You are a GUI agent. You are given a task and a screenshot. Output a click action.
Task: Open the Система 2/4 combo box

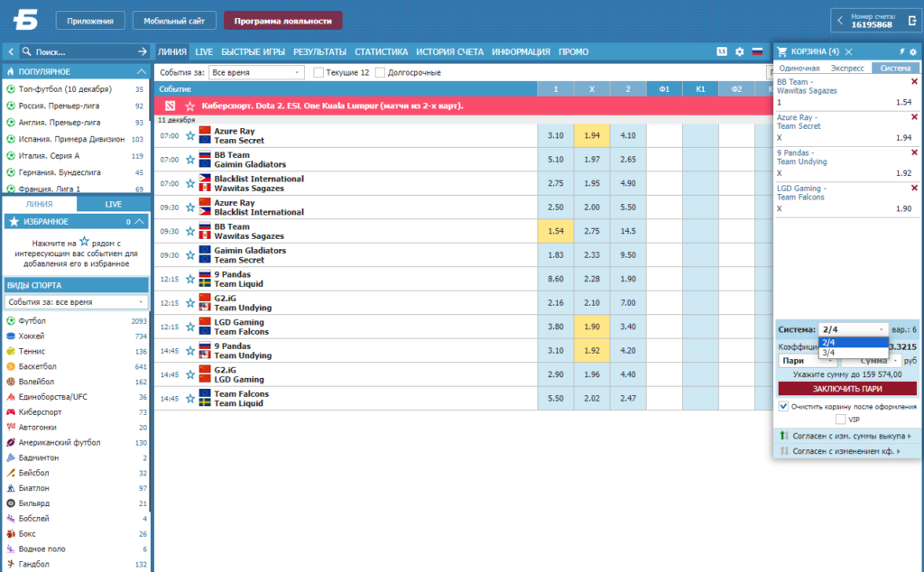point(853,330)
